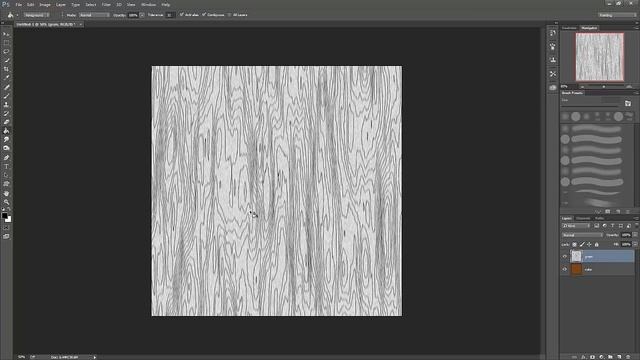Open the tool preset picker arrow
Screen dimensions: 640x360
17,15
